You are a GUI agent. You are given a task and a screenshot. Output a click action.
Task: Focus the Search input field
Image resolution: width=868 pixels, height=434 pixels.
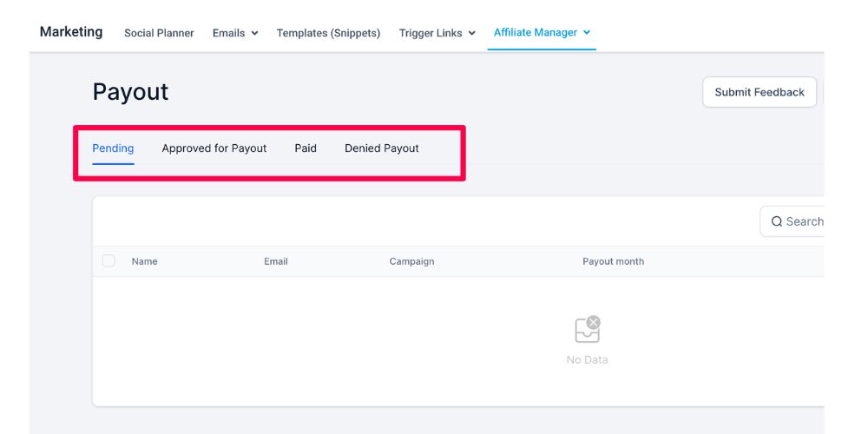[x=804, y=221]
